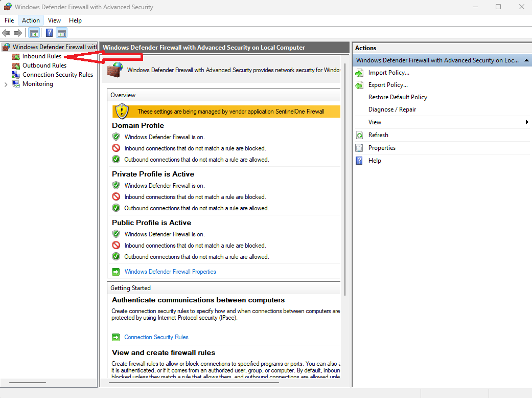Select Inbound Rules in the tree
532x398 pixels.
click(41, 56)
